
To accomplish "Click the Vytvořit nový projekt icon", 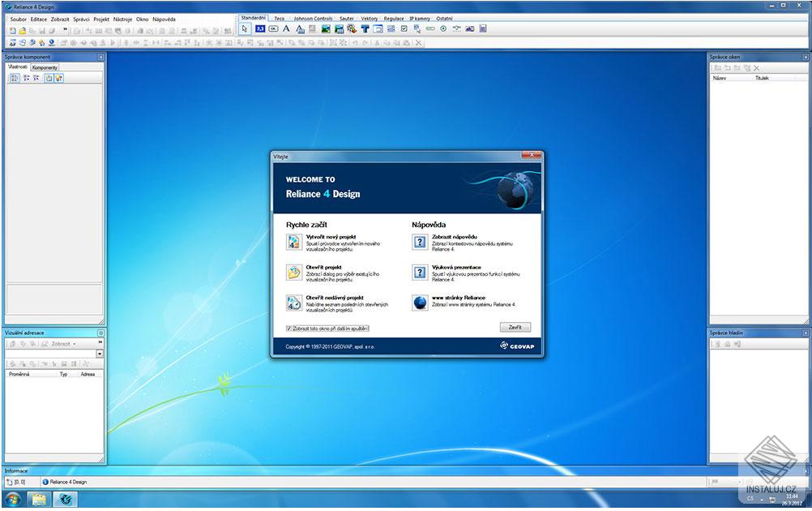I will [x=294, y=242].
